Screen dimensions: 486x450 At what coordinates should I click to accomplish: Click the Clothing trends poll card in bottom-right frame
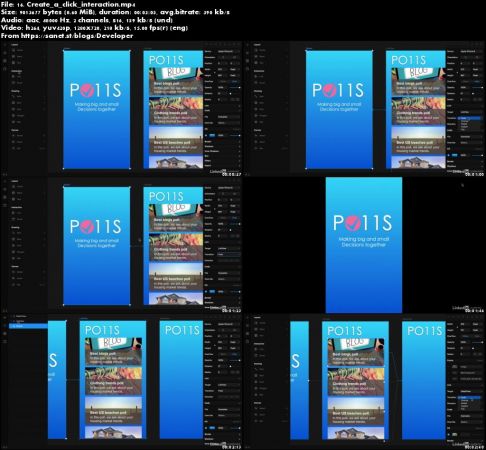[x=356, y=381]
